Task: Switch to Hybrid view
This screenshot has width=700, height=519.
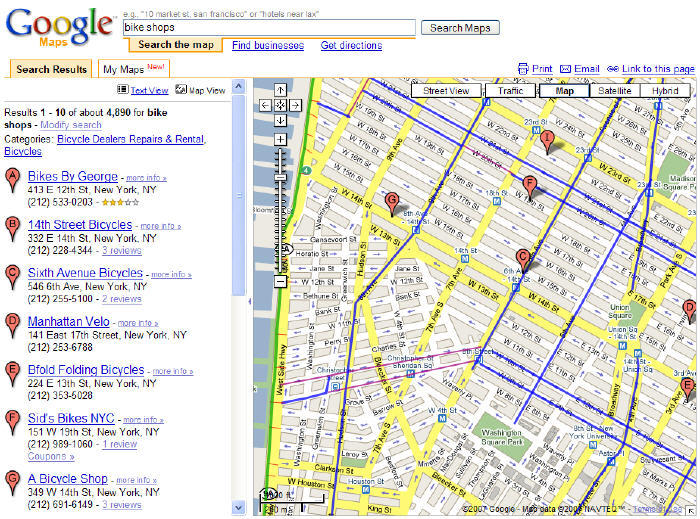Action: click(x=665, y=91)
